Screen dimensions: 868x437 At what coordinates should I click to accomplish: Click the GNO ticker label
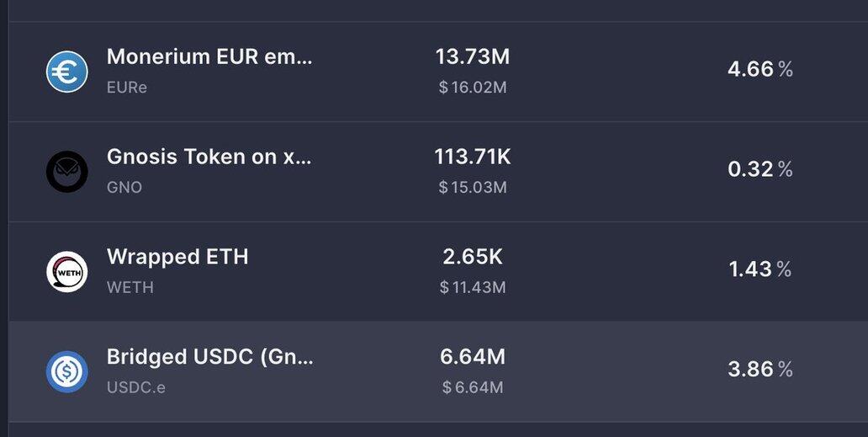pyautogui.click(x=124, y=187)
